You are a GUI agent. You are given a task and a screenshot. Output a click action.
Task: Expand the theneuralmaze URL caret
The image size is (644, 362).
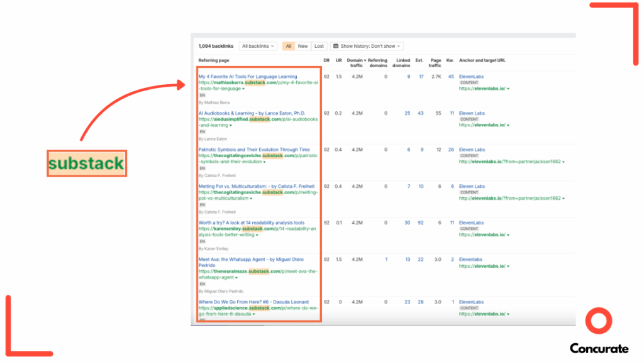tap(236, 277)
